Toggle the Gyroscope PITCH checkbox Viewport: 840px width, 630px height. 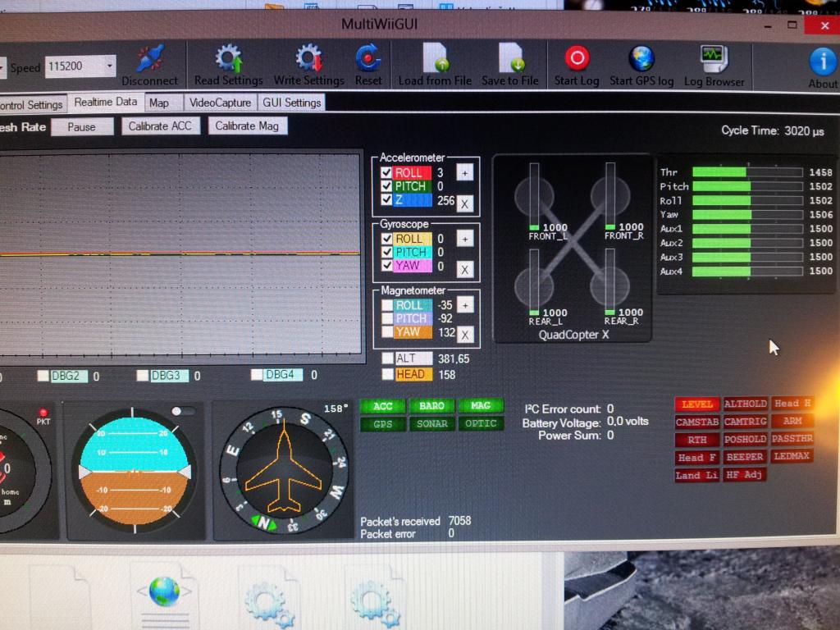386,253
